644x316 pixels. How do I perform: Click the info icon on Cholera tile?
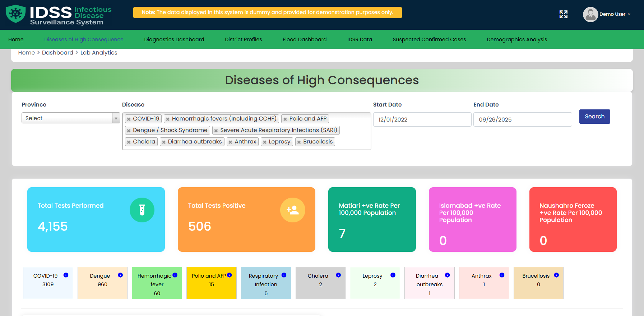(x=338, y=275)
